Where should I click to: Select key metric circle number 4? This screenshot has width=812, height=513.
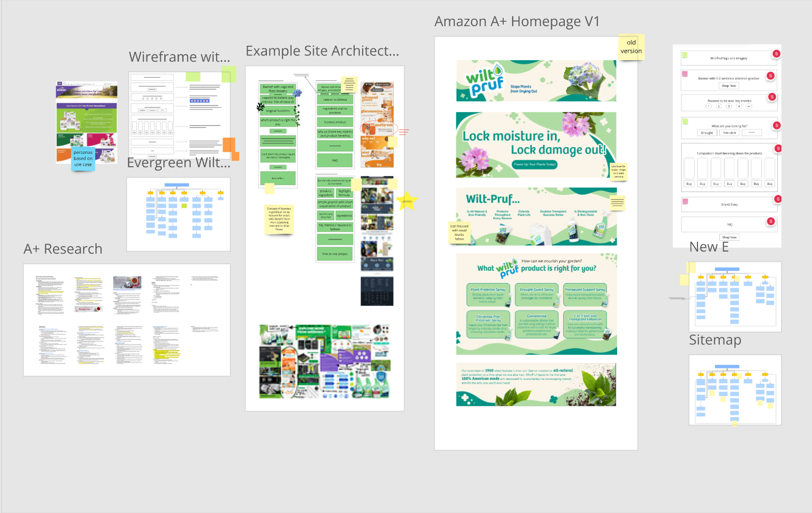coord(738,106)
